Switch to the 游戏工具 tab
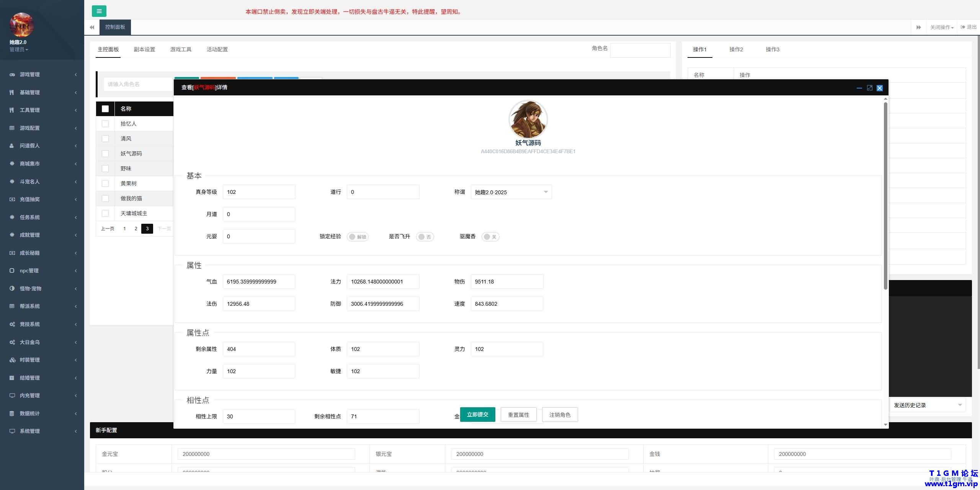The image size is (980, 490). (x=181, y=49)
